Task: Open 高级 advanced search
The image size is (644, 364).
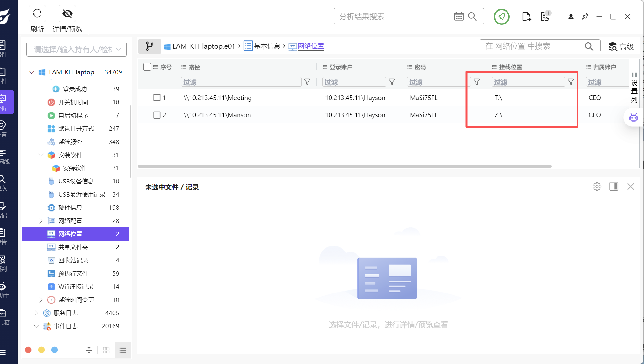Action: [x=621, y=47]
